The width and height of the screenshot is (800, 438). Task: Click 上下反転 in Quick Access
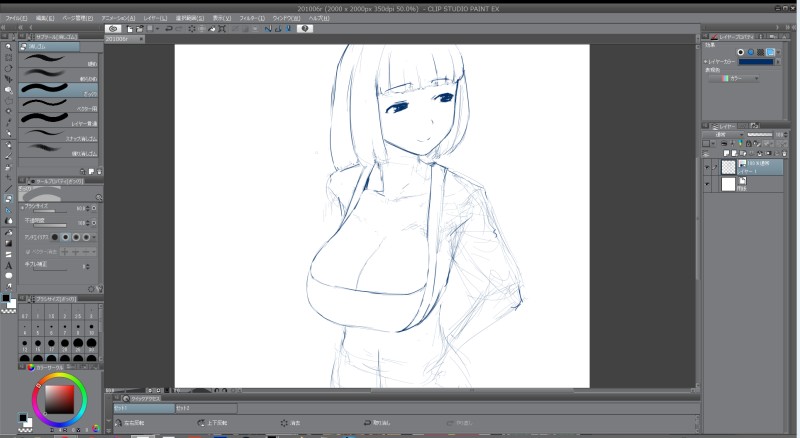[x=212, y=423]
